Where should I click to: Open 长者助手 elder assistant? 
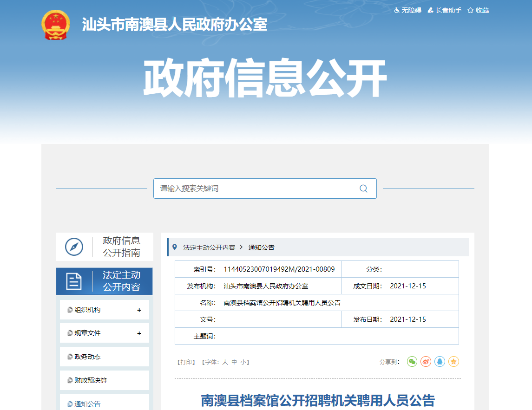click(445, 10)
